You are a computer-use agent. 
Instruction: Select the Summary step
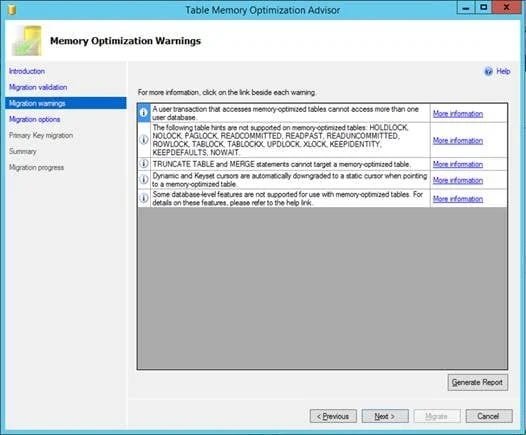click(x=22, y=152)
